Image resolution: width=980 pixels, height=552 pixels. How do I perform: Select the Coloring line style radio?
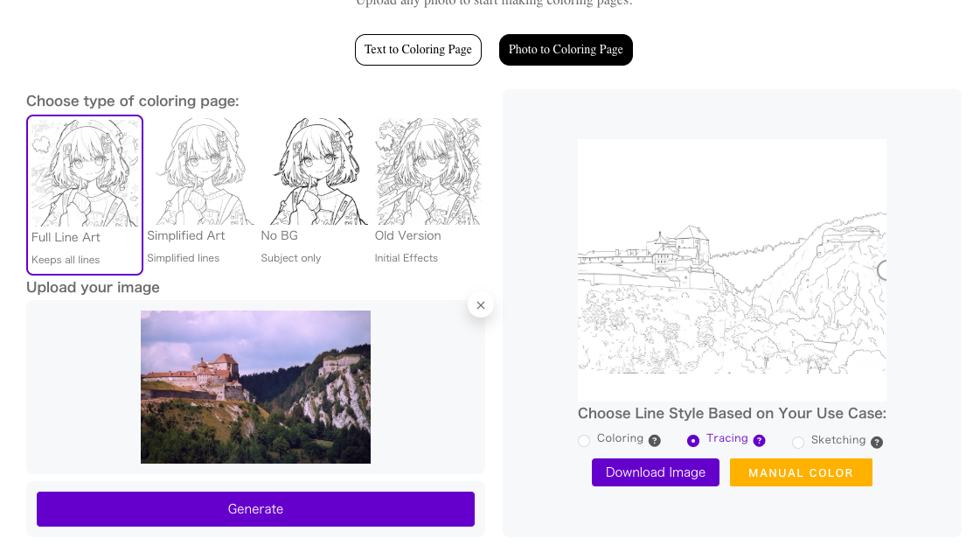tap(584, 441)
